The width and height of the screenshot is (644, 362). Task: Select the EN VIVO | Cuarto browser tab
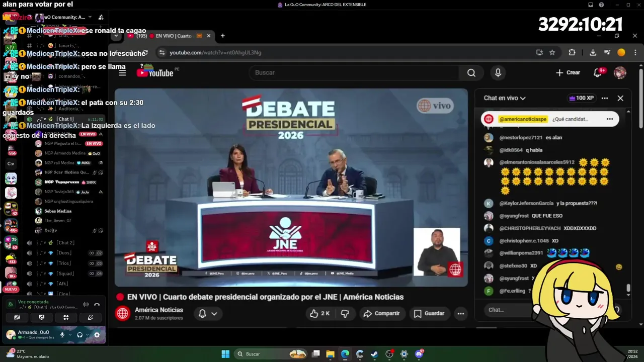coord(169,36)
